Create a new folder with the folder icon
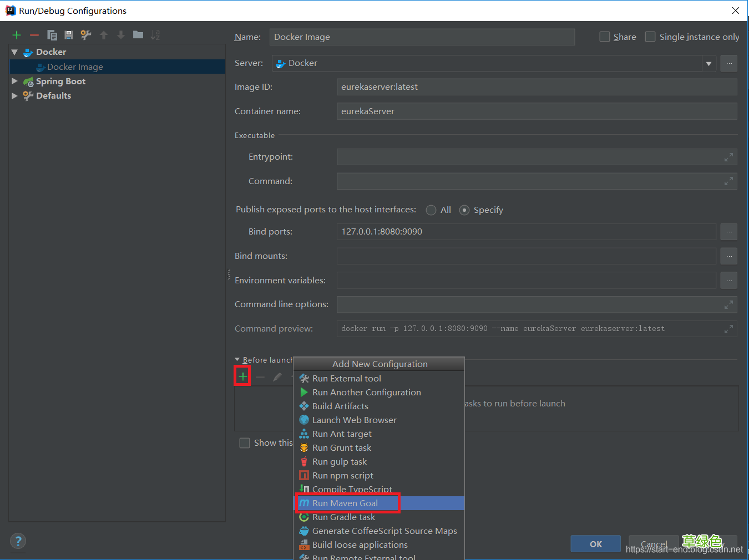 [138, 35]
